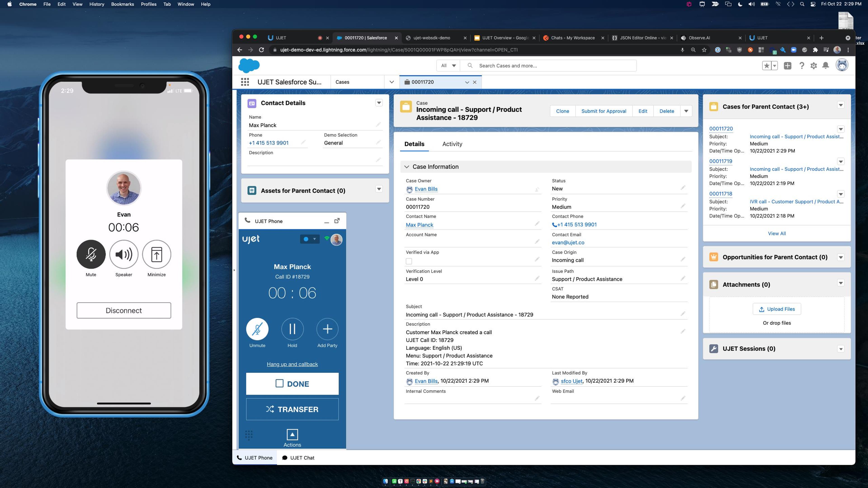Click the Add Party plus icon
Screen dimensions: 868x488
(327, 329)
